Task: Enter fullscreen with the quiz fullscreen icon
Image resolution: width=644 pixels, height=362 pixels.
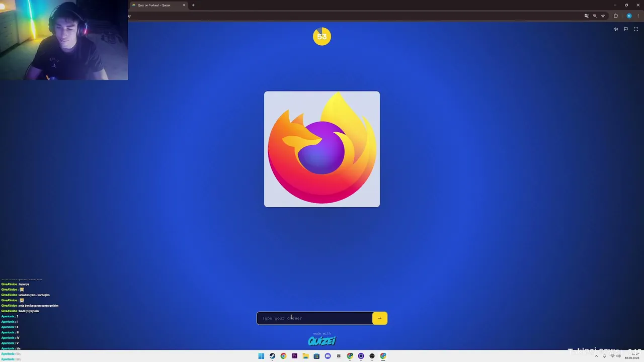Action: (x=636, y=29)
